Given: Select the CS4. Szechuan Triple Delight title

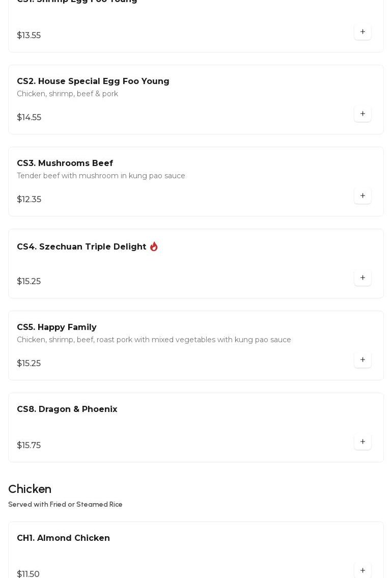Looking at the screenshot, I should (81, 247).
